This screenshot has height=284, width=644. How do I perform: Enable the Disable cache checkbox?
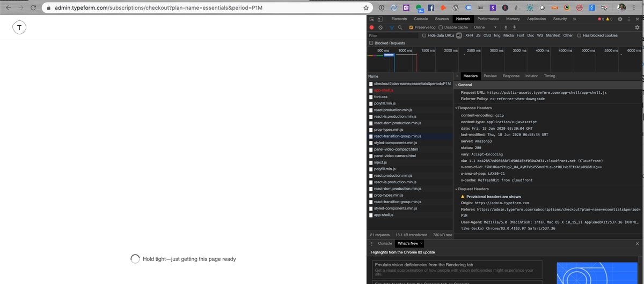click(441, 27)
